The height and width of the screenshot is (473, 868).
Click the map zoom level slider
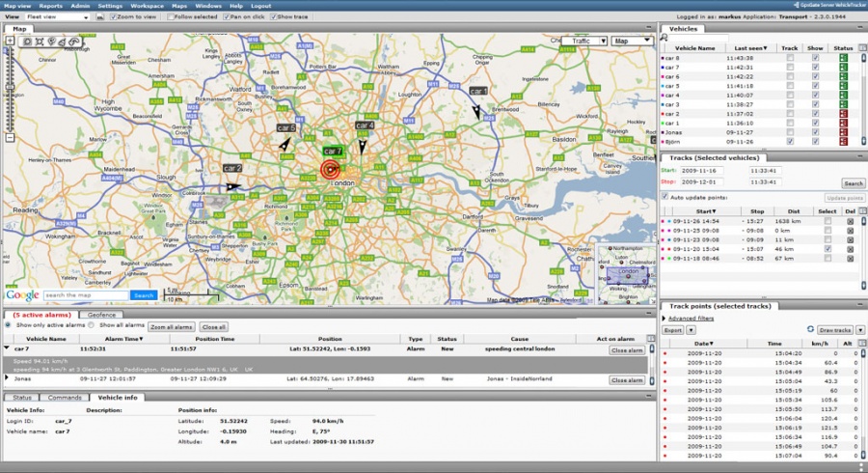point(10,89)
